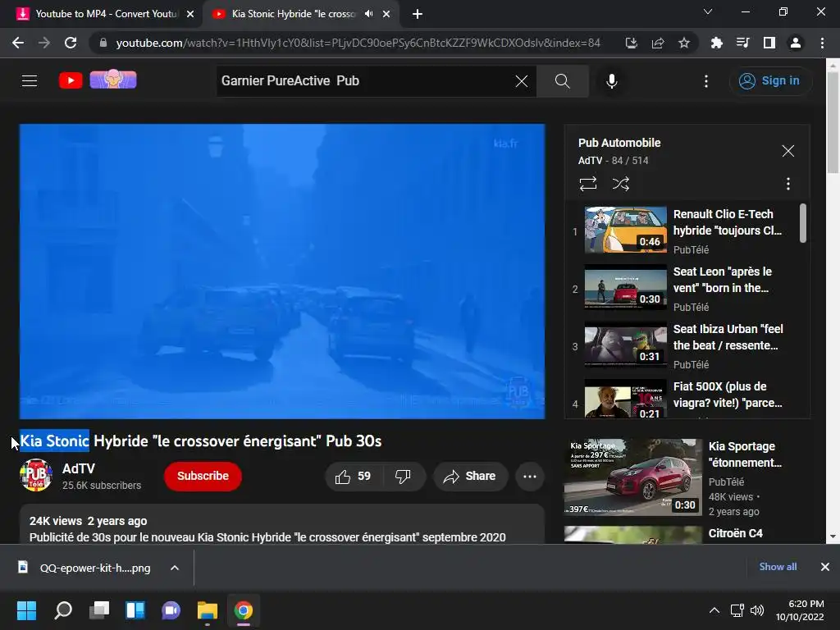Click the playlist panel scrollbar thumb
The height and width of the screenshot is (630, 840).
point(802,223)
